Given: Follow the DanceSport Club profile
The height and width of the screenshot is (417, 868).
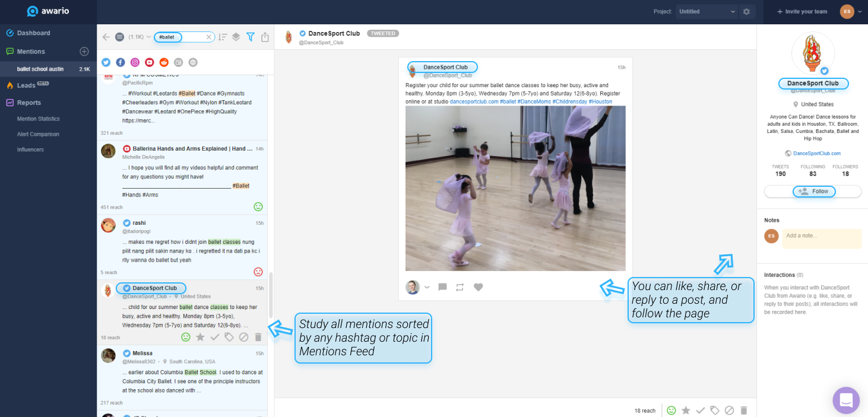Looking at the screenshot, I should [x=813, y=191].
